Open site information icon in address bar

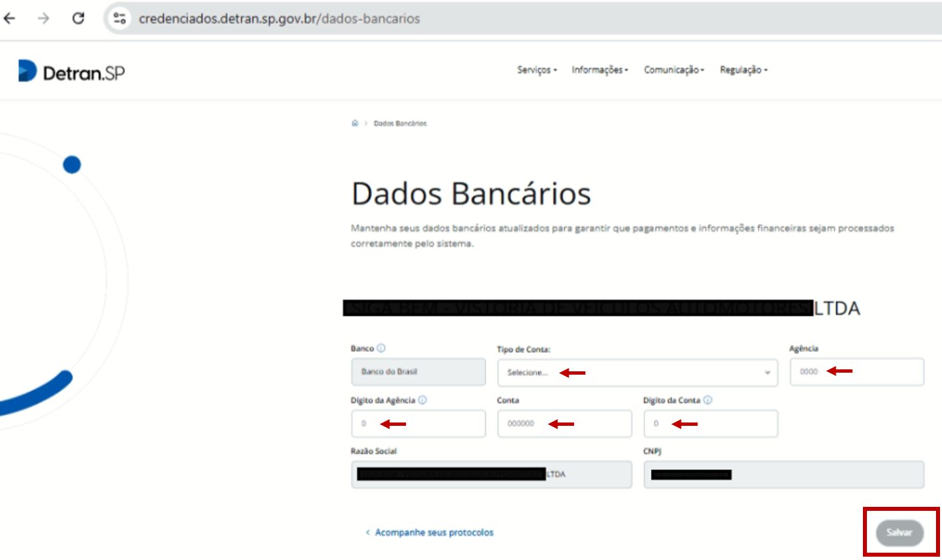(120, 19)
